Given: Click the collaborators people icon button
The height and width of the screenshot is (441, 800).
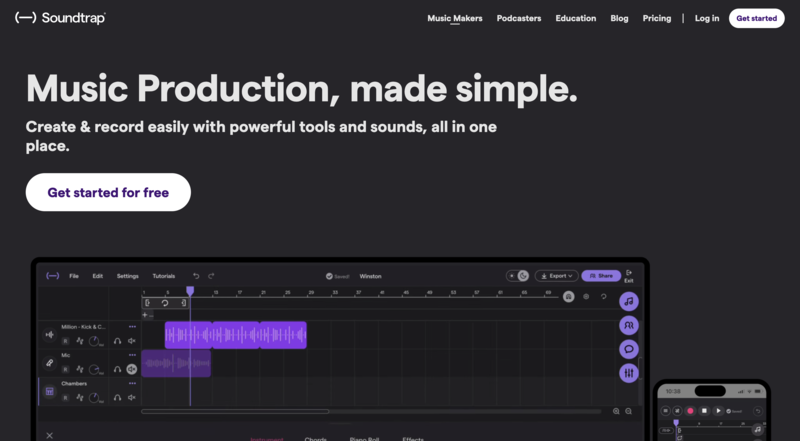Looking at the screenshot, I should (629, 325).
